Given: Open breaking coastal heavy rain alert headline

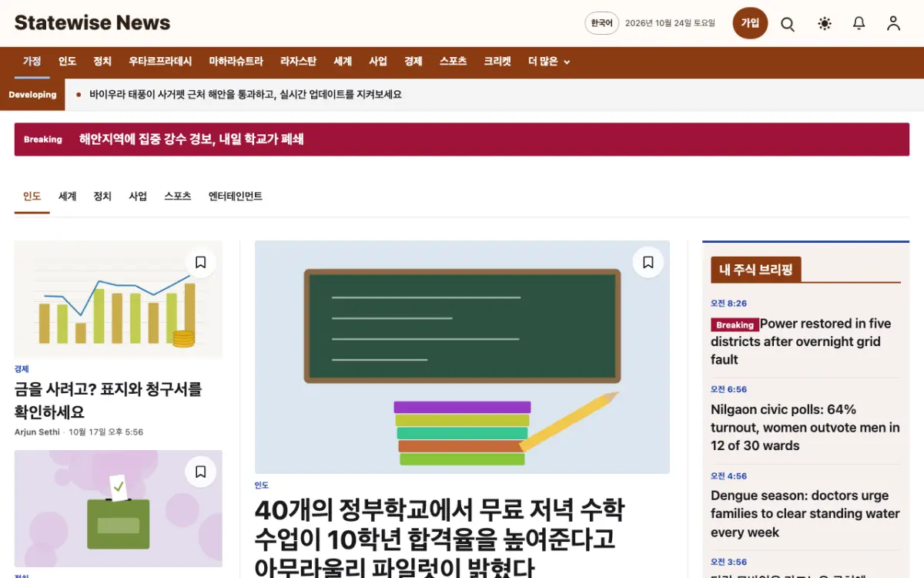Looking at the screenshot, I should click(x=192, y=139).
